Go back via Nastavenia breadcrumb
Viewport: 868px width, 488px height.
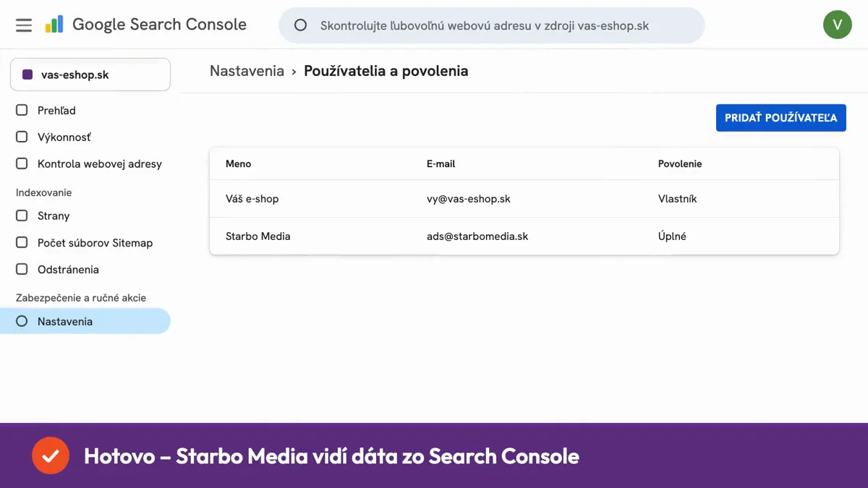[247, 71]
